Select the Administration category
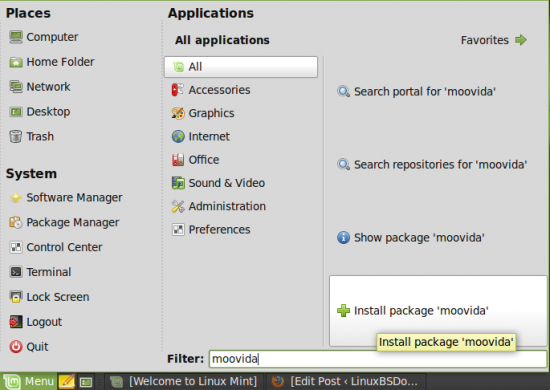Viewport: 550px width, 390px height. 219,206
